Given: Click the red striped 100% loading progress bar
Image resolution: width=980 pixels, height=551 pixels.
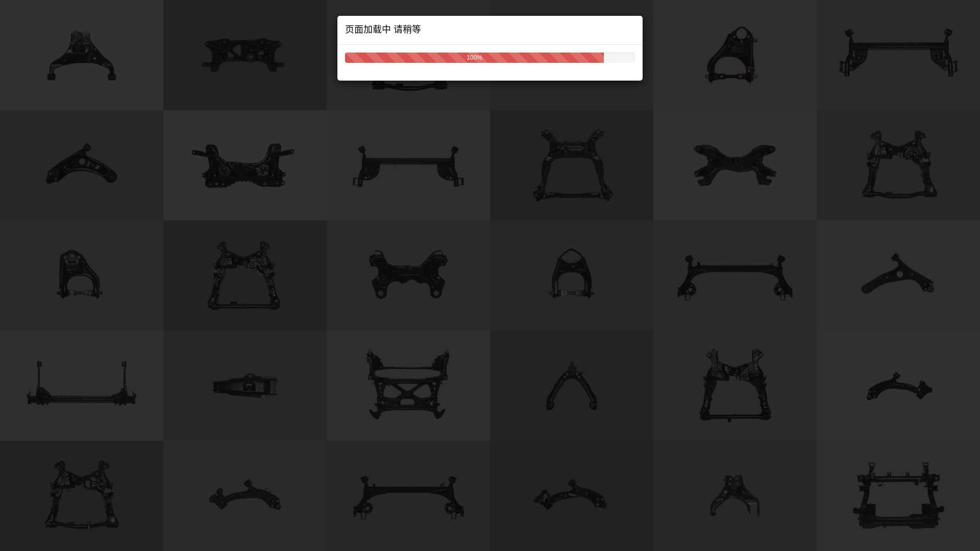Looking at the screenshot, I should coord(474,58).
